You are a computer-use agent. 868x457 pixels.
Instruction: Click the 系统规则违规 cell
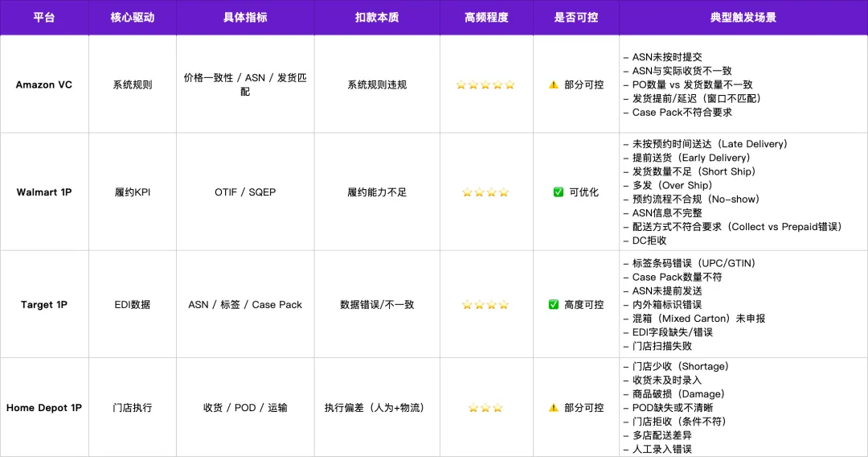[x=377, y=84]
